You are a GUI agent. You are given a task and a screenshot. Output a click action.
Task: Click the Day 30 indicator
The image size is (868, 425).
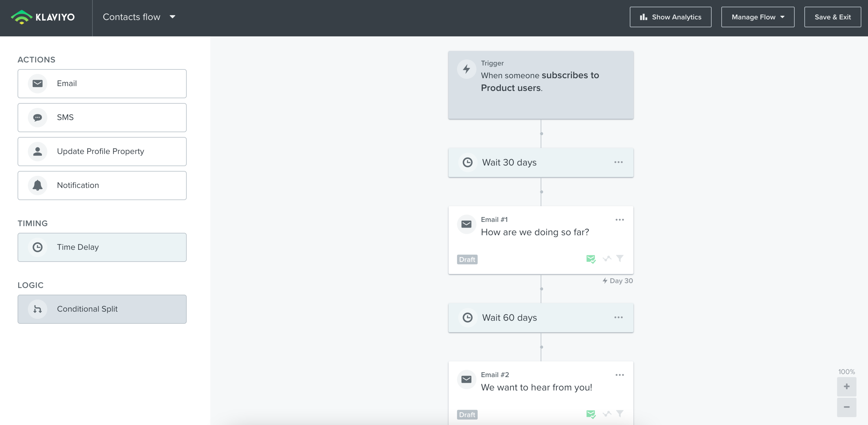[618, 281]
